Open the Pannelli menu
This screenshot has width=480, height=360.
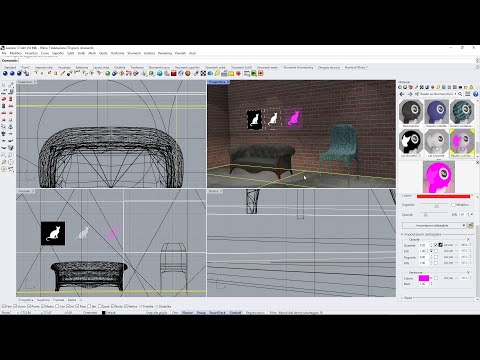[180, 53]
